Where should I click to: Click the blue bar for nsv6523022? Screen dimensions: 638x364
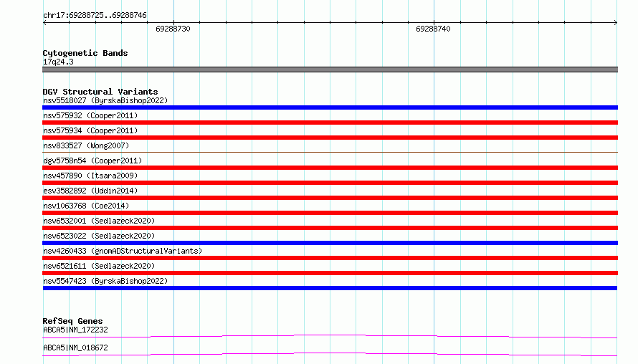click(x=330, y=243)
